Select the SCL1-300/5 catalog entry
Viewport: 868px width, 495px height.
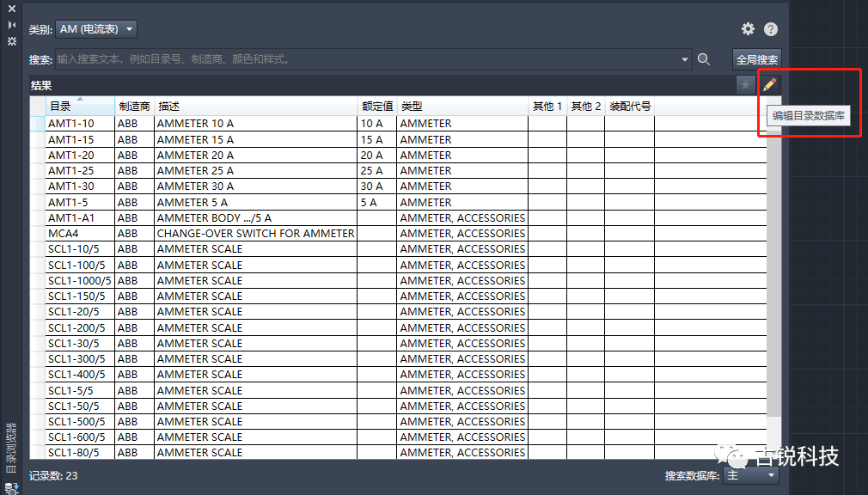[x=76, y=358]
